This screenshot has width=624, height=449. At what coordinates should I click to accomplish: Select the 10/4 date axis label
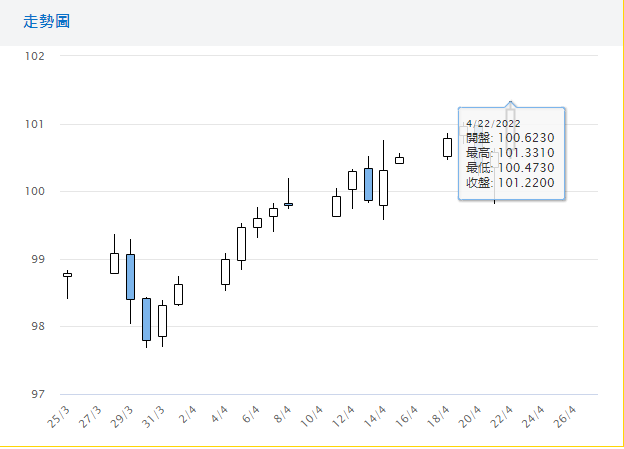tap(312, 416)
